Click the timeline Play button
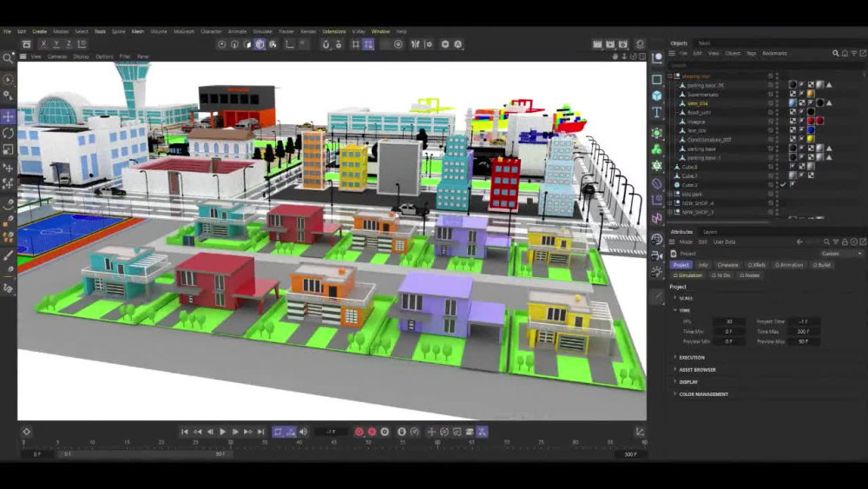The height and width of the screenshot is (489, 868). pyautogui.click(x=222, y=432)
